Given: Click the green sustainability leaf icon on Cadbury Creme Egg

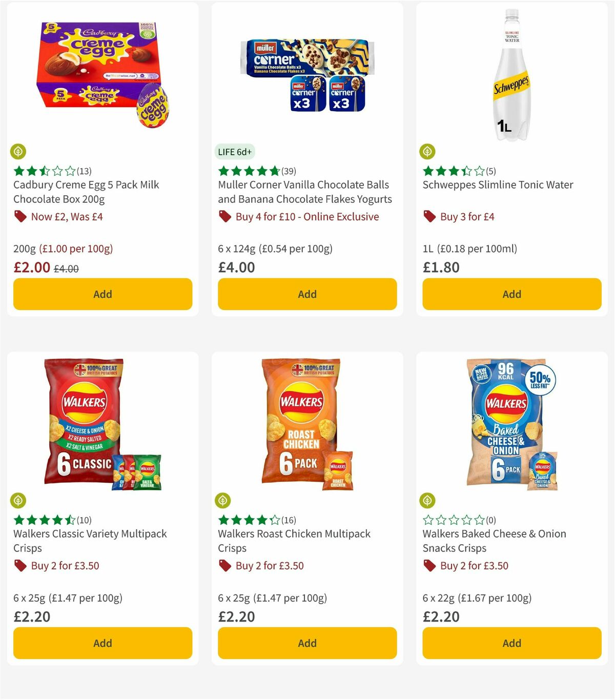Looking at the screenshot, I should 18,151.
